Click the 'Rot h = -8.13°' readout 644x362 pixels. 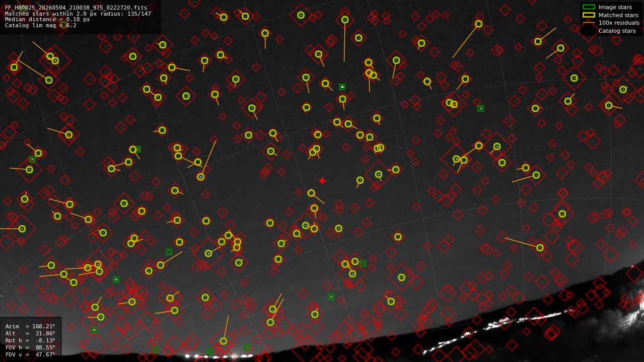[x=30, y=340]
